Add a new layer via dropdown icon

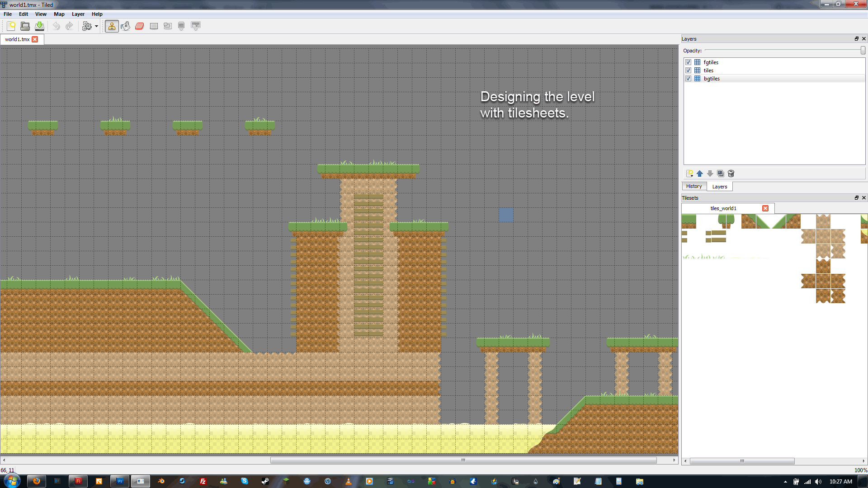click(689, 174)
